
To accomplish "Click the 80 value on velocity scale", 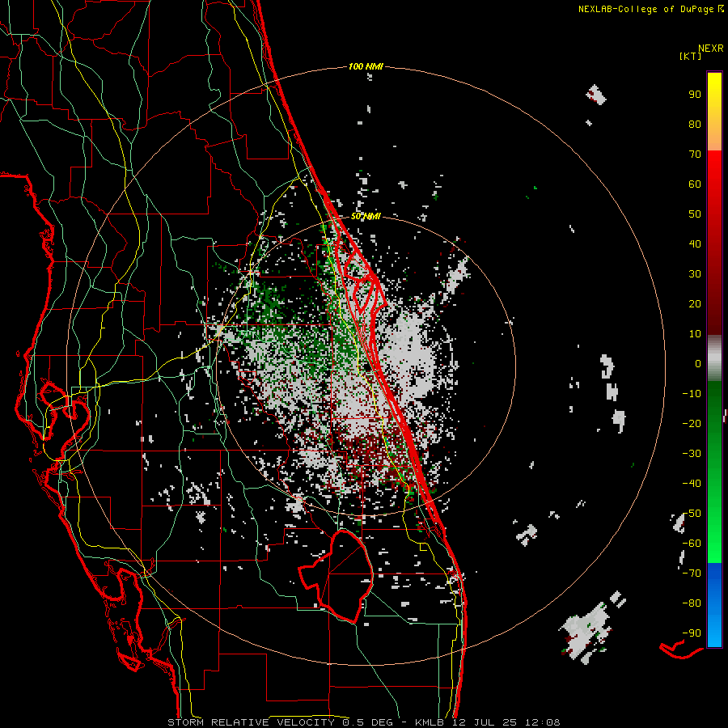I will [695, 125].
